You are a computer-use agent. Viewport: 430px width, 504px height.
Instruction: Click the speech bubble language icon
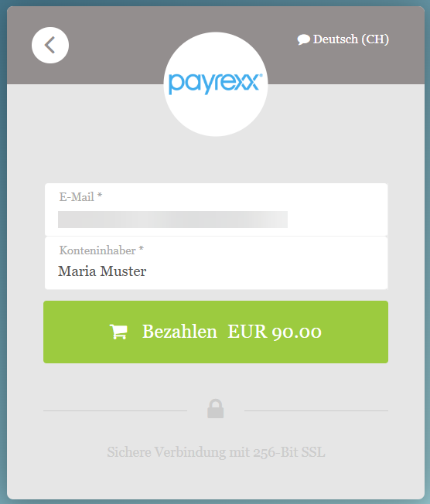[x=303, y=39]
